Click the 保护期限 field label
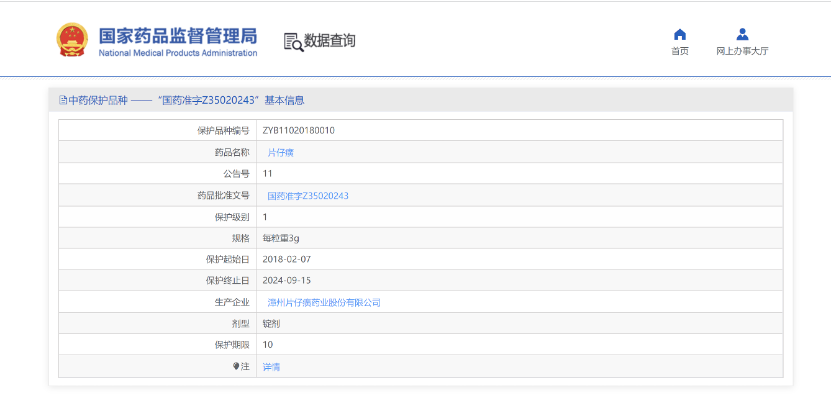832x398 pixels. [231, 345]
